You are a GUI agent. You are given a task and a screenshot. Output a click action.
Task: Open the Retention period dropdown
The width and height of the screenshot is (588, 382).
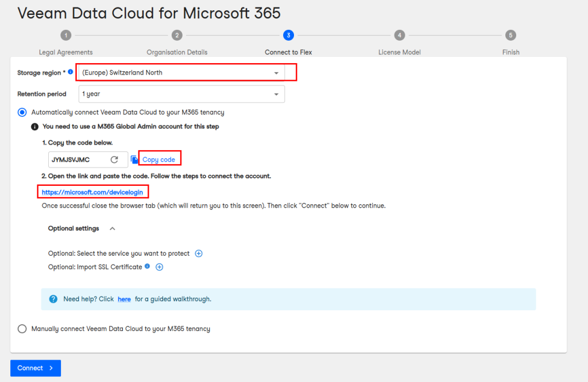(x=181, y=94)
